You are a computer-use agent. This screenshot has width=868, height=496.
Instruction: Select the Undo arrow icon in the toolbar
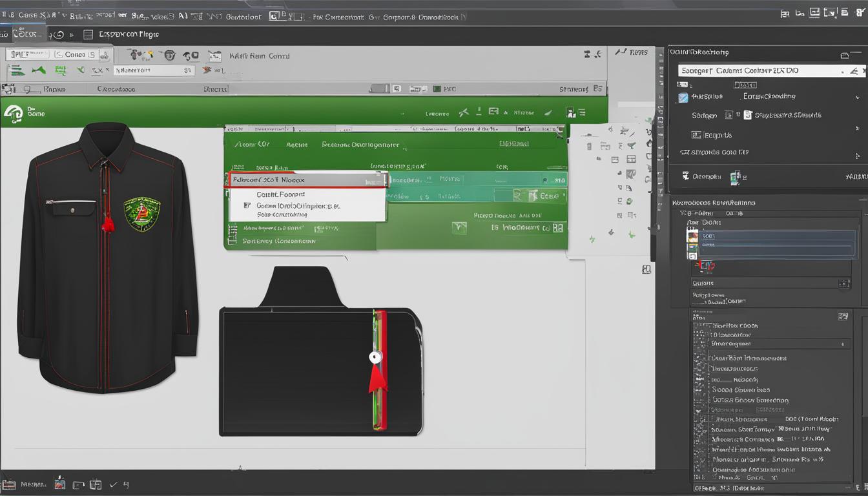[58, 34]
